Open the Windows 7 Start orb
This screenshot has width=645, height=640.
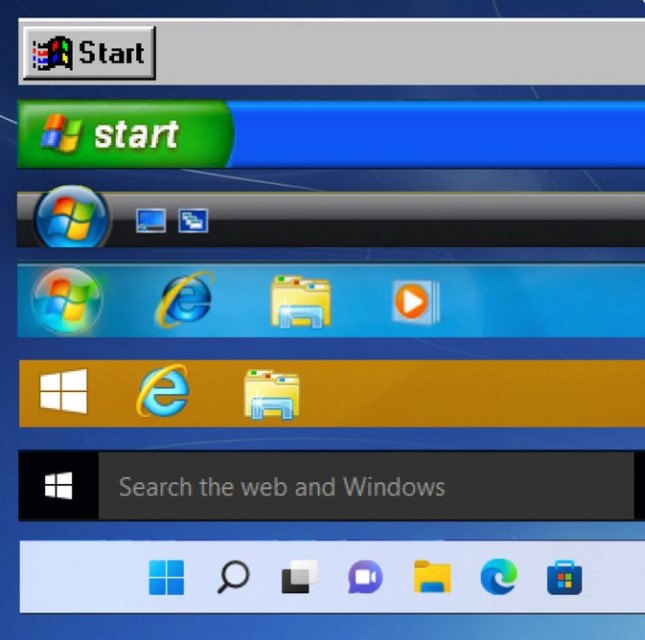click(67, 300)
